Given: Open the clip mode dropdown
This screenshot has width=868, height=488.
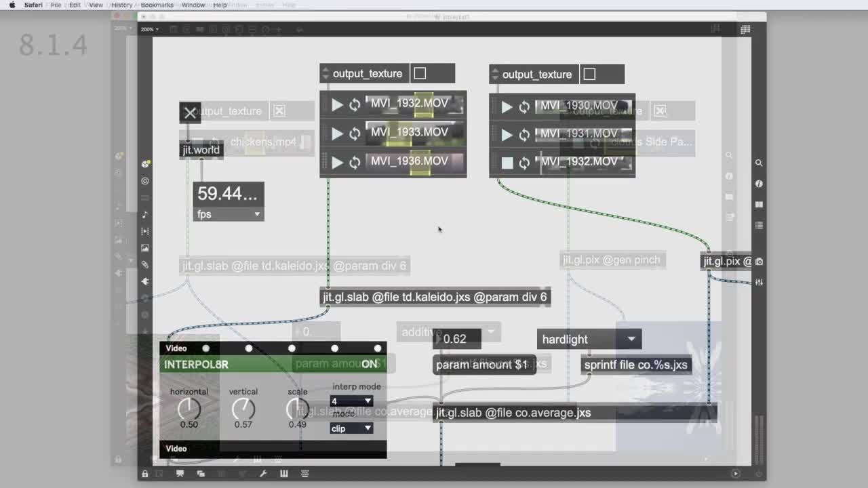Looking at the screenshot, I should pos(351,428).
